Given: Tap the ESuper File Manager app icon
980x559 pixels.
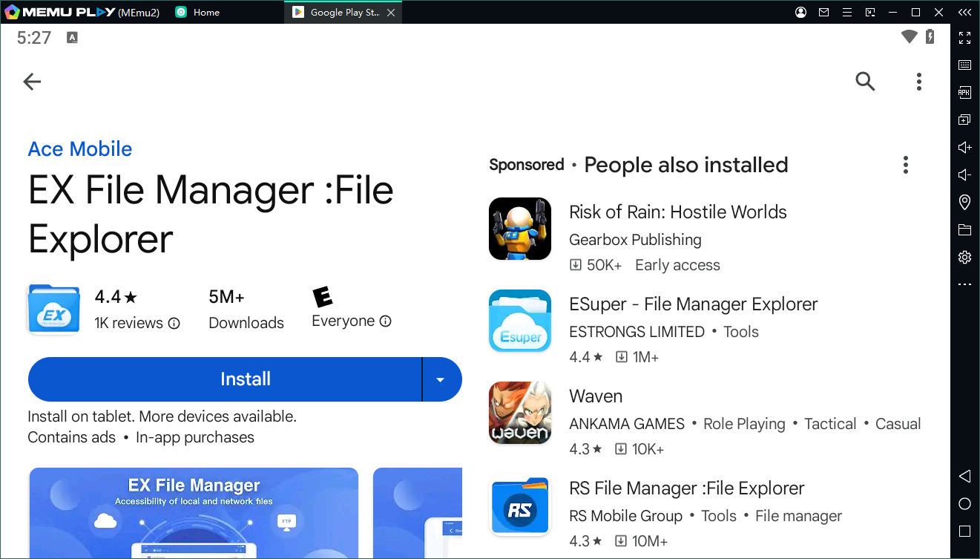Looking at the screenshot, I should (519, 321).
